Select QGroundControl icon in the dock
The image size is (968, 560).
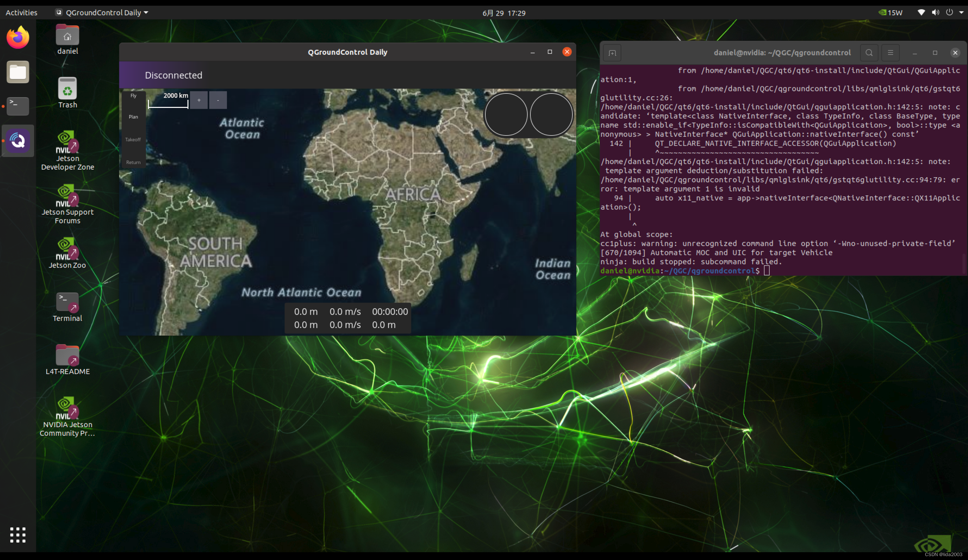click(x=18, y=141)
